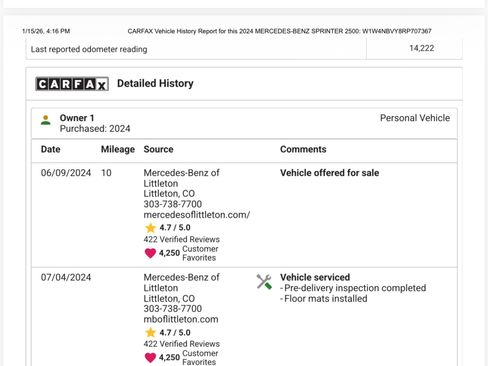Viewport: 488px width, 366px height.
Task: Select 'Purchased: 2024' text
Action: point(95,129)
